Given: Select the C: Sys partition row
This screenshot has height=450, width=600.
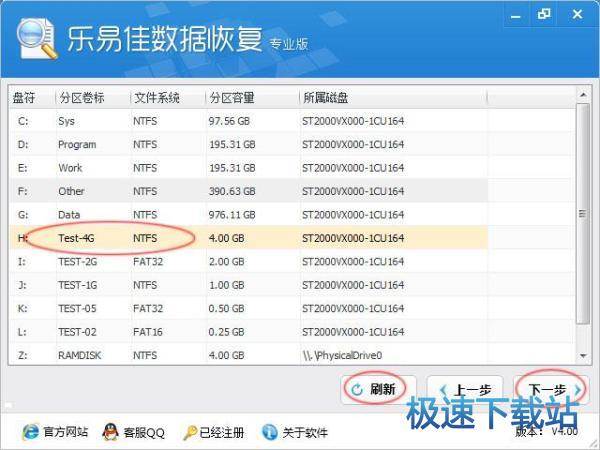Looking at the screenshot, I should click(249, 121).
